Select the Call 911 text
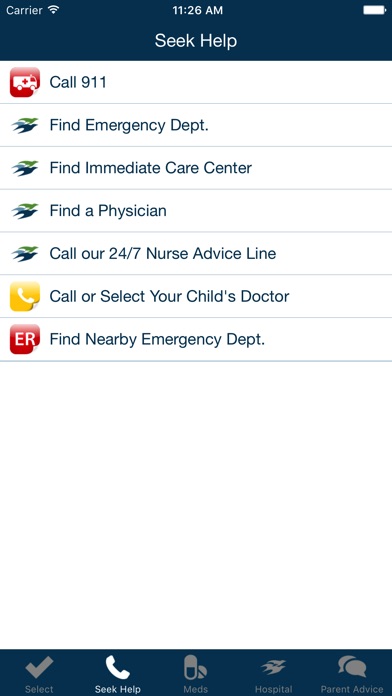The image size is (392, 696). point(78,82)
